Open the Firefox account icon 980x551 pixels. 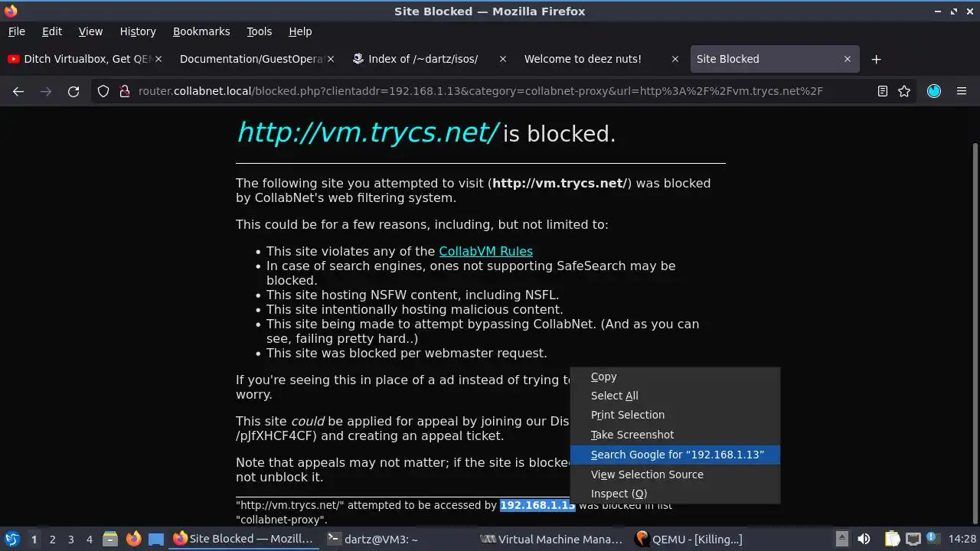(934, 91)
